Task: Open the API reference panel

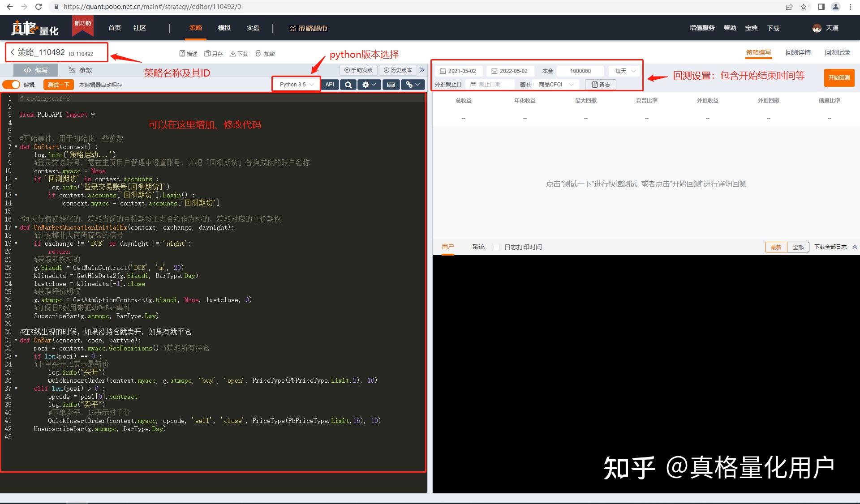Action: tap(329, 84)
